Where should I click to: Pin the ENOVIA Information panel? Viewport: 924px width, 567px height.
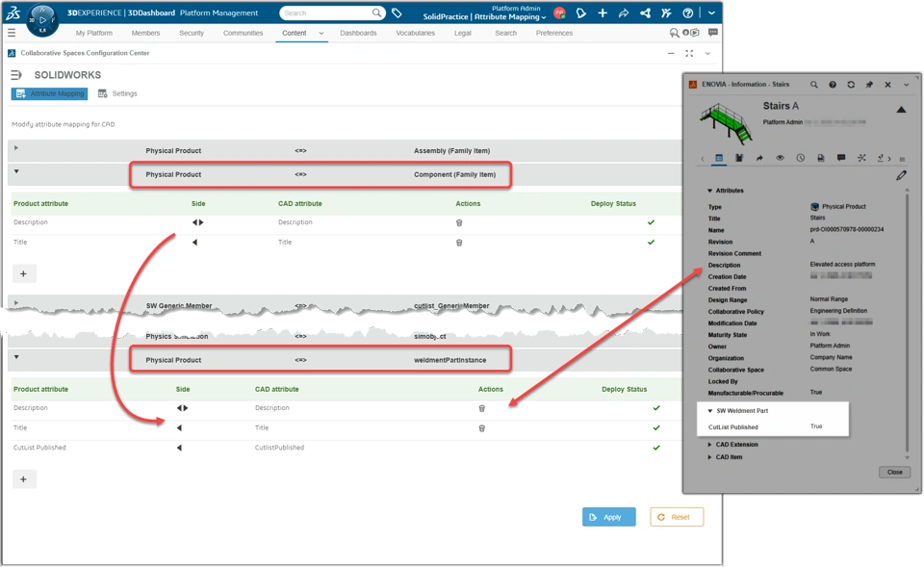tap(869, 85)
